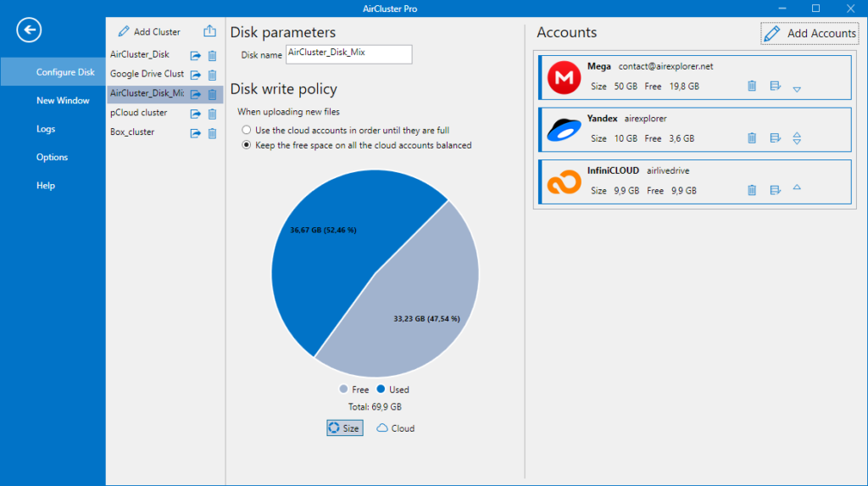
Task: Switch chart to Cloud view
Action: click(x=395, y=427)
